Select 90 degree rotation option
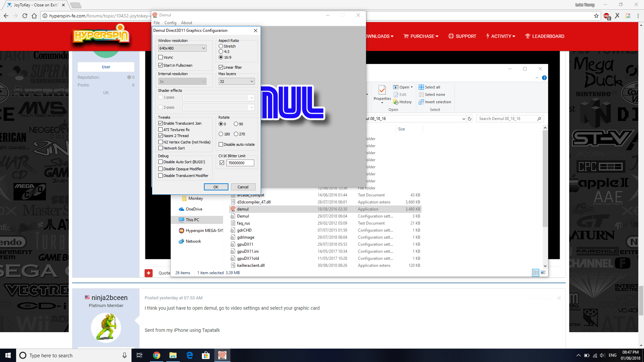Viewport: 644px width, 362px height. [x=236, y=124]
